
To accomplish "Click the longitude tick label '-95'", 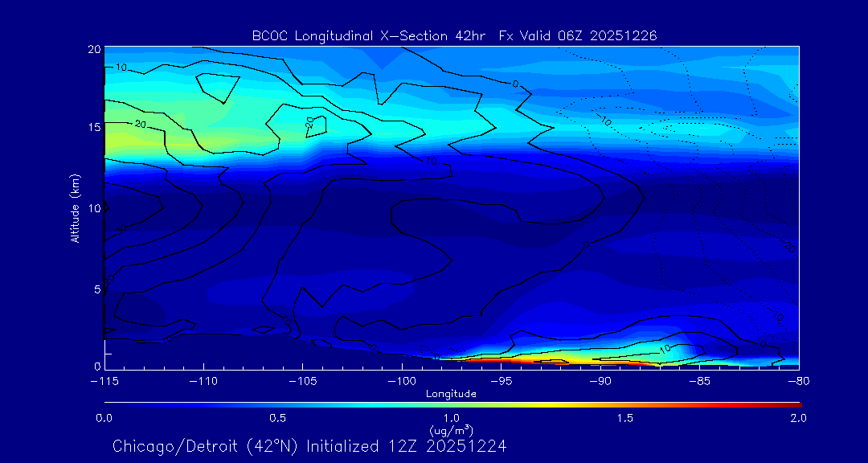I will pos(501,382).
